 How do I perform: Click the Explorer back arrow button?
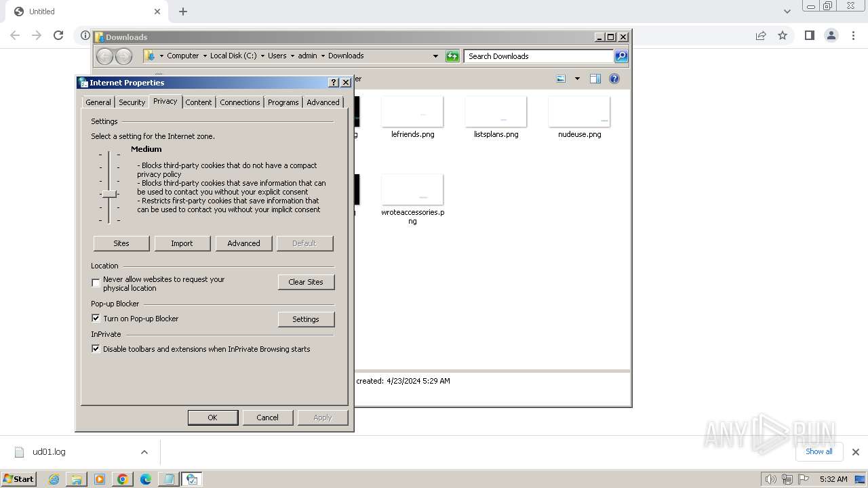click(104, 56)
